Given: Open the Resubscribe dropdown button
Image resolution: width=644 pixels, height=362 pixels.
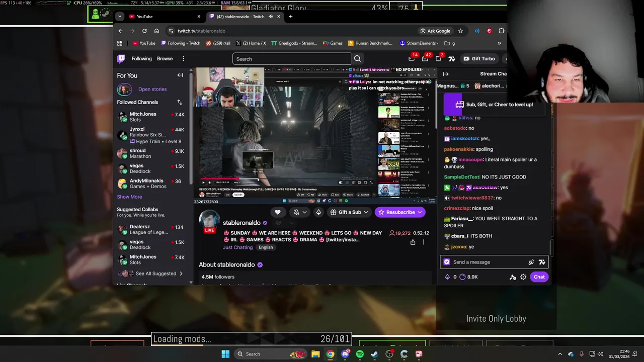Looking at the screenshot, I should click(x=400, y=212).
